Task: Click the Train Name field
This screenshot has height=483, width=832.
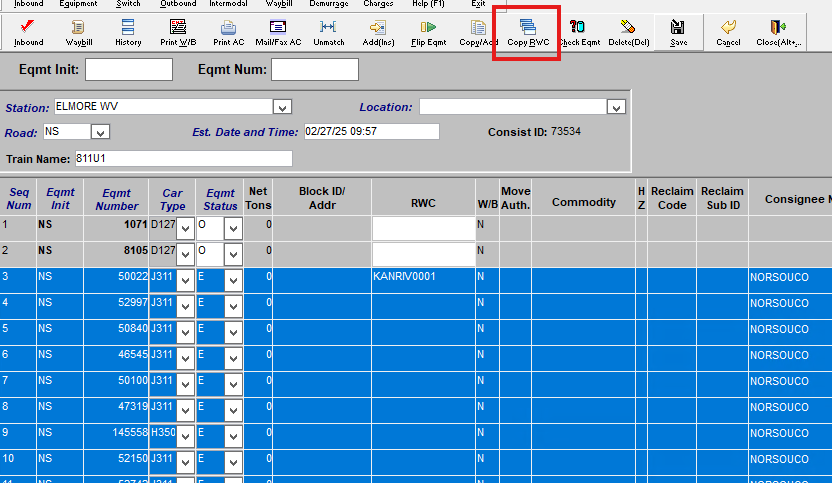Action: [184, 158]
